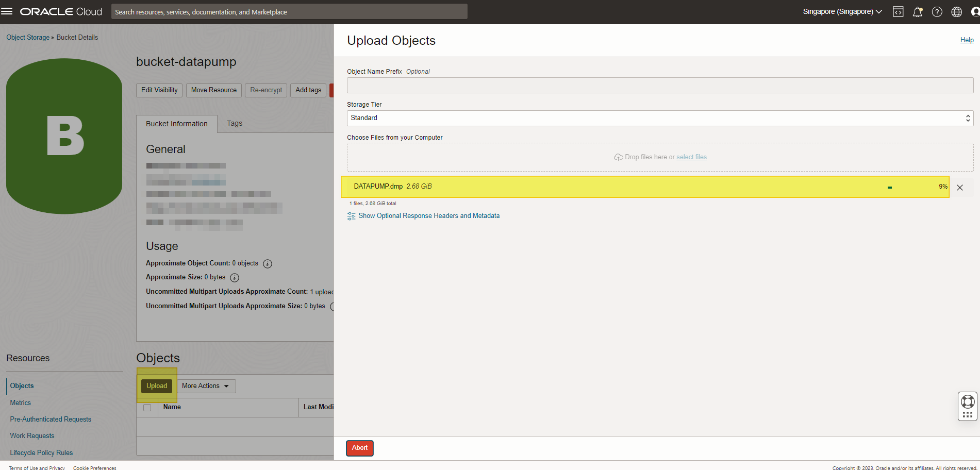The height and width of the screenshot is (470, 980).
Task: Click the Abort button
Action: tap(360, 448)
